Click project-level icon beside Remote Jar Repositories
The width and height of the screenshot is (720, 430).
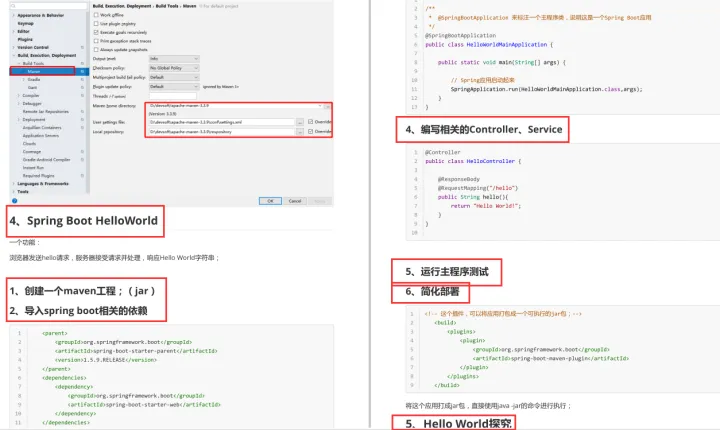pyautogui.click(x=82, y=112)
